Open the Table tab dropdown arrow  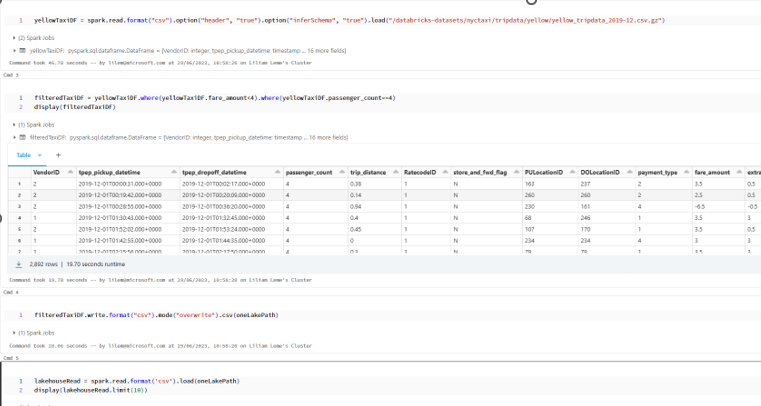(40, 155)
